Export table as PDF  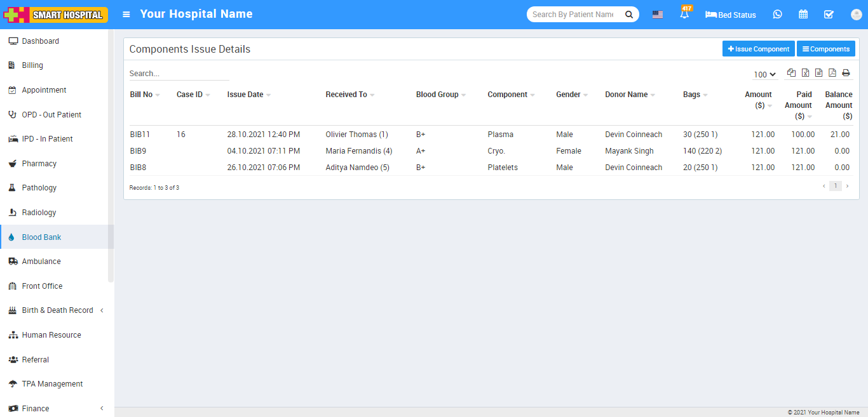(832, 73)
